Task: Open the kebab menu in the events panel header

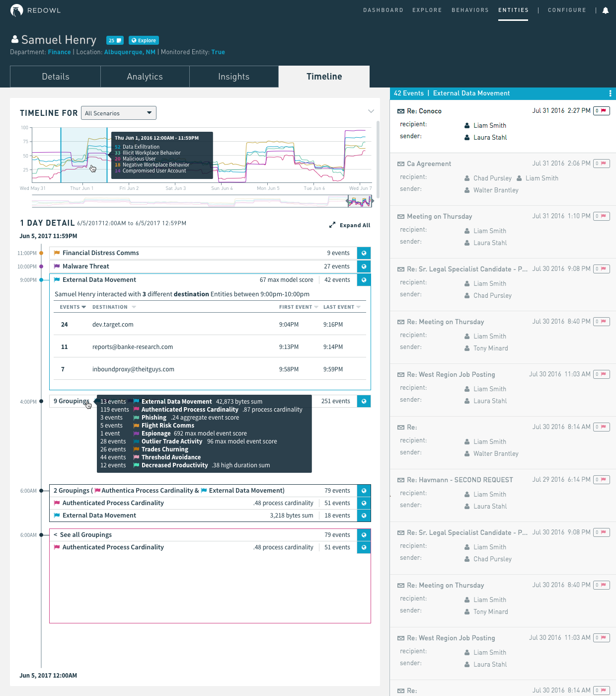Action: tap(610, 93)
